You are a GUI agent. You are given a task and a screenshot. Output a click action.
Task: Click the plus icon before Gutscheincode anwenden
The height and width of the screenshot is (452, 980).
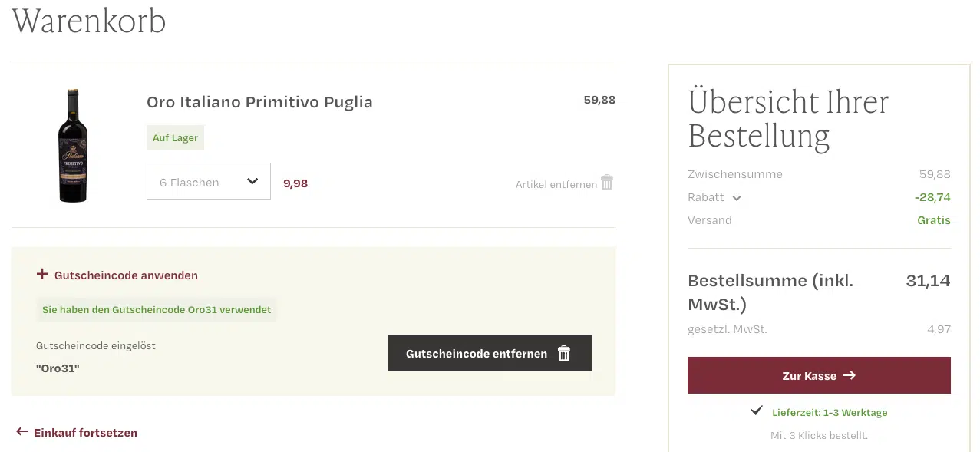point(42,275)
